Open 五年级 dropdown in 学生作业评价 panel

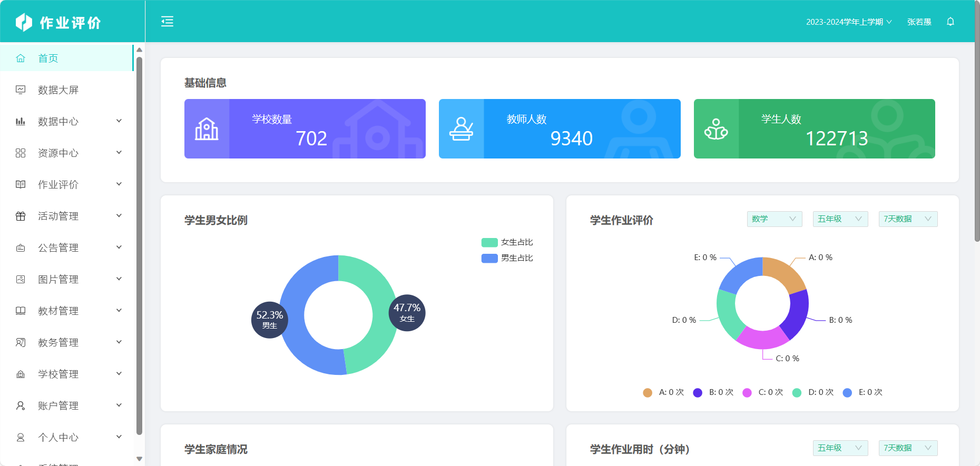tap(840, 219)
